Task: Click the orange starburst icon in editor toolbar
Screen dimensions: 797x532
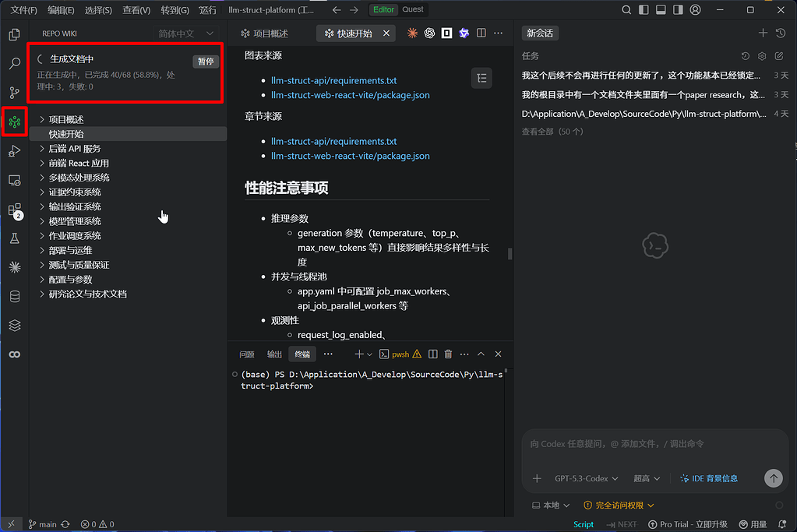Action: (x=412, y=33)
